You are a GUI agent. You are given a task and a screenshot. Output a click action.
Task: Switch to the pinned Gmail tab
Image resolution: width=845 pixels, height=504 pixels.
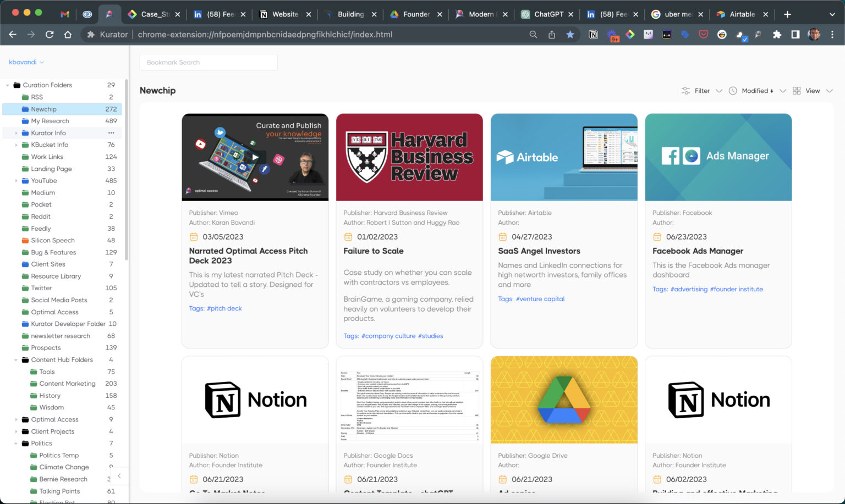[65, 14]
